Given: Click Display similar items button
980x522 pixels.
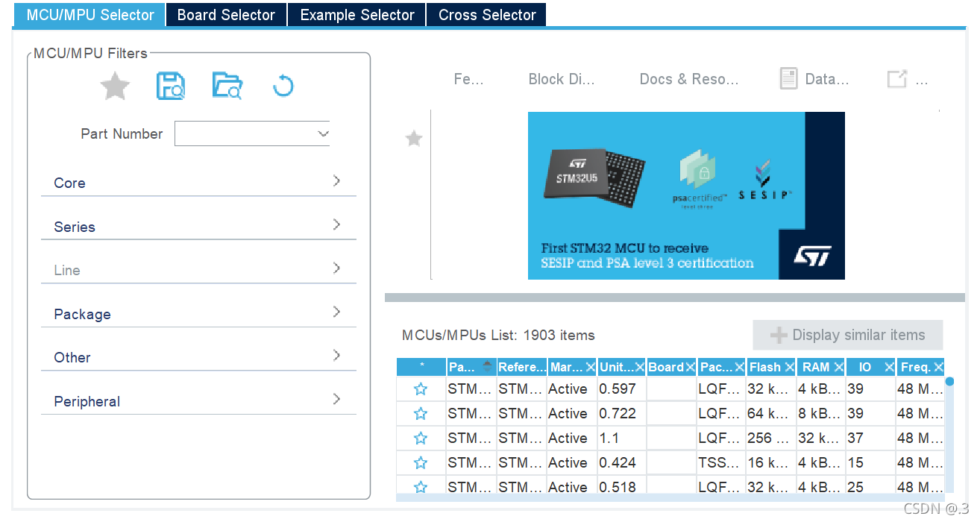Looking at the screenshot, I should (848, 335).
